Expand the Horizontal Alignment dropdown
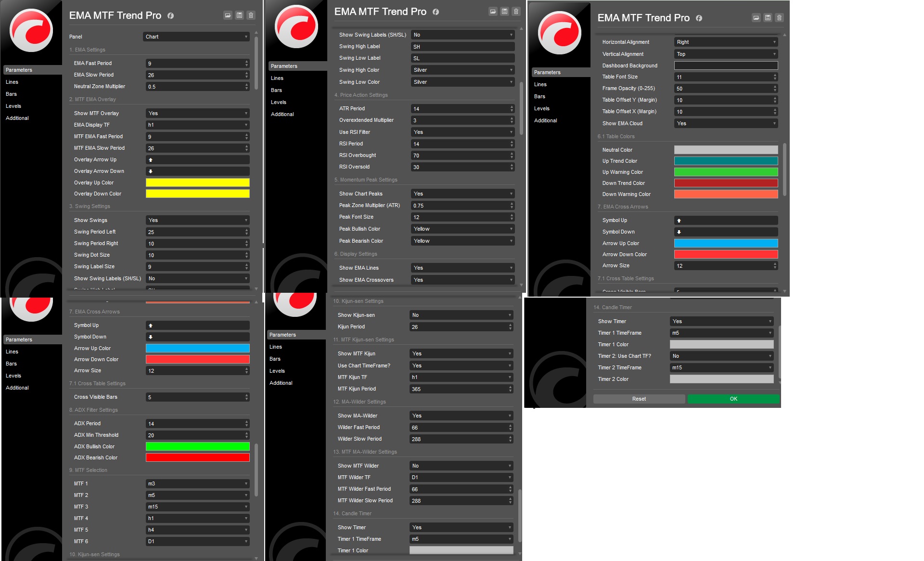 (x=726, y=42)
